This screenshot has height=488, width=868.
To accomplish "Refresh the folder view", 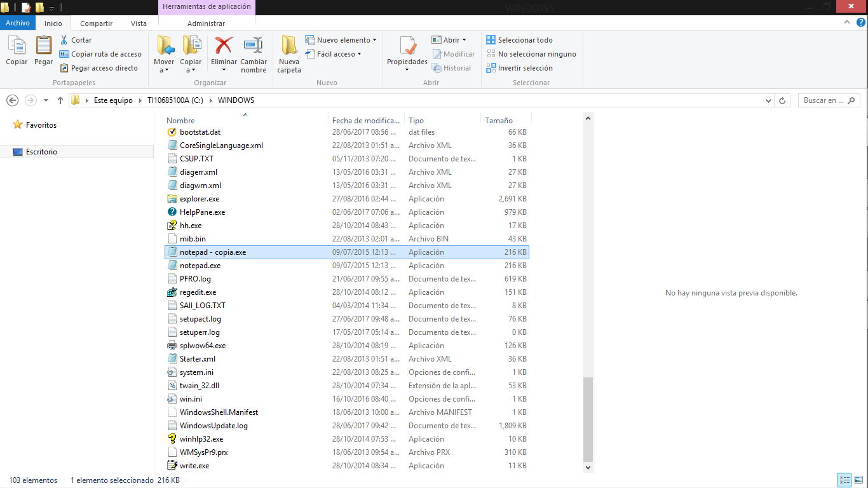I will tap(783, 100).
